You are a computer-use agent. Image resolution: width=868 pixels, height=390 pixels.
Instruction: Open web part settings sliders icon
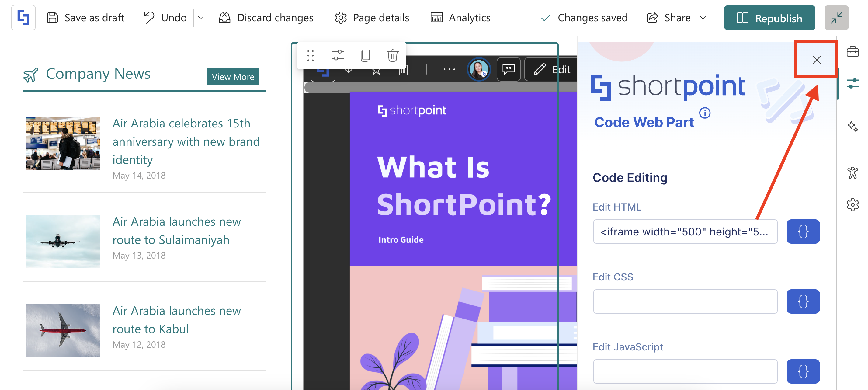click(x=337, y=55)
